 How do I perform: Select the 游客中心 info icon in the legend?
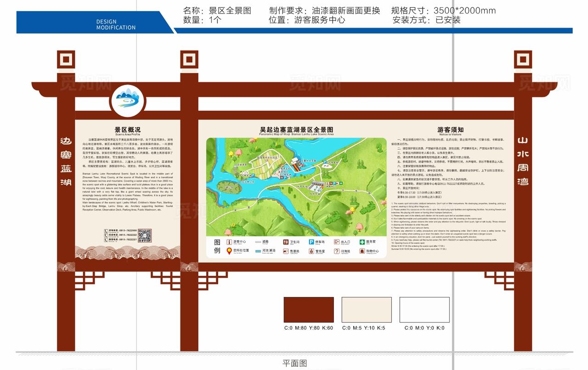(x=229, y=241)
